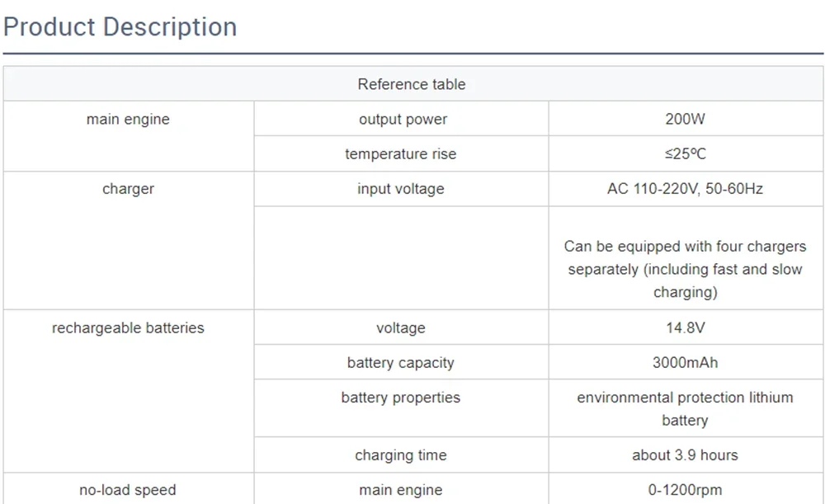
Task: Click the about 3.9 hours value
Action: pos(685,455)
